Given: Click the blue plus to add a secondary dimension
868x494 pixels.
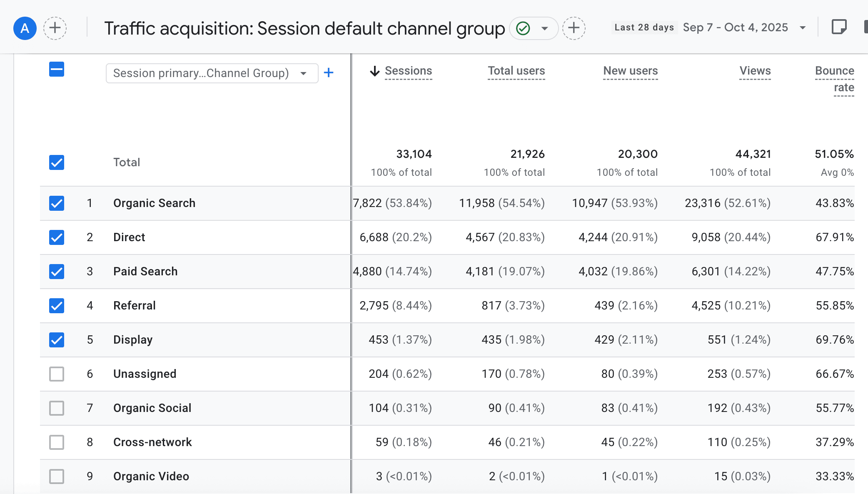Looking at the screenshot, I should pos(329,73).
